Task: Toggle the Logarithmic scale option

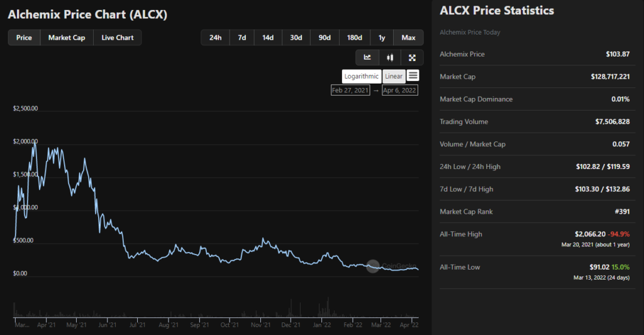Action: click(362, 76)
